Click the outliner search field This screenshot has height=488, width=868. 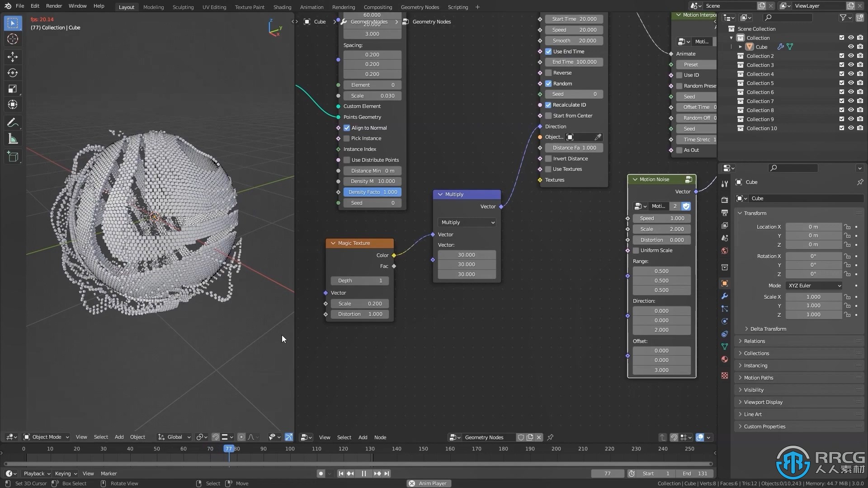click(x=788, y=18)
